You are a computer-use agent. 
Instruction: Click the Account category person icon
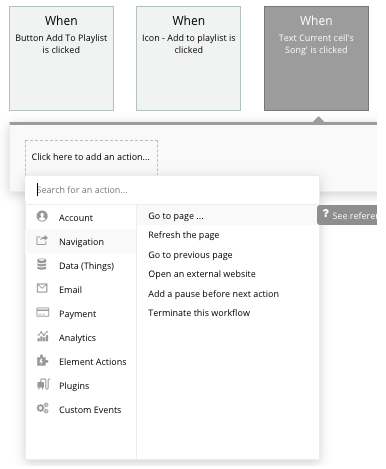42,216
